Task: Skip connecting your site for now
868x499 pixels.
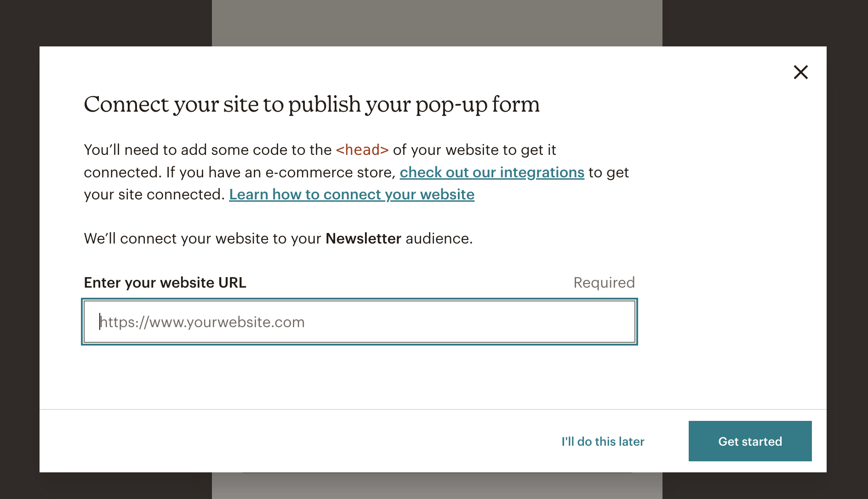Action: [x=603, y=441]
